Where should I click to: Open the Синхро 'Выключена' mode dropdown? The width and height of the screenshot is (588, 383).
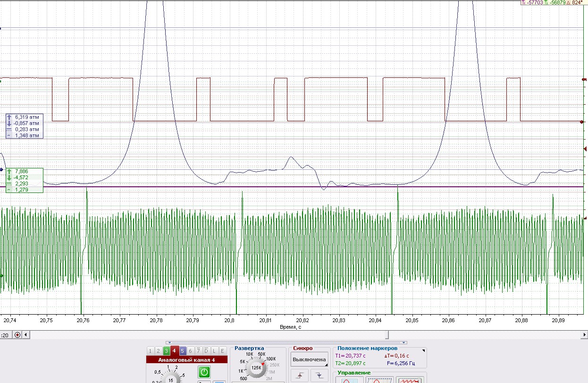coord(309,359)
